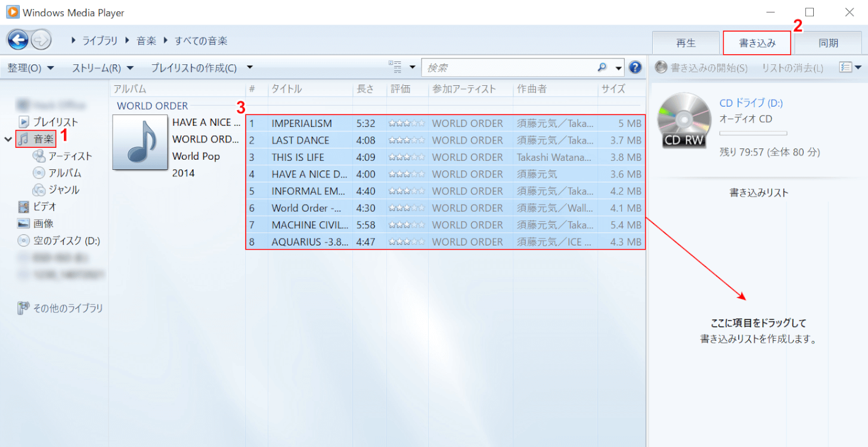Click 書き込みの開始(S) button
868x447 pixels.
coord(701,68)
